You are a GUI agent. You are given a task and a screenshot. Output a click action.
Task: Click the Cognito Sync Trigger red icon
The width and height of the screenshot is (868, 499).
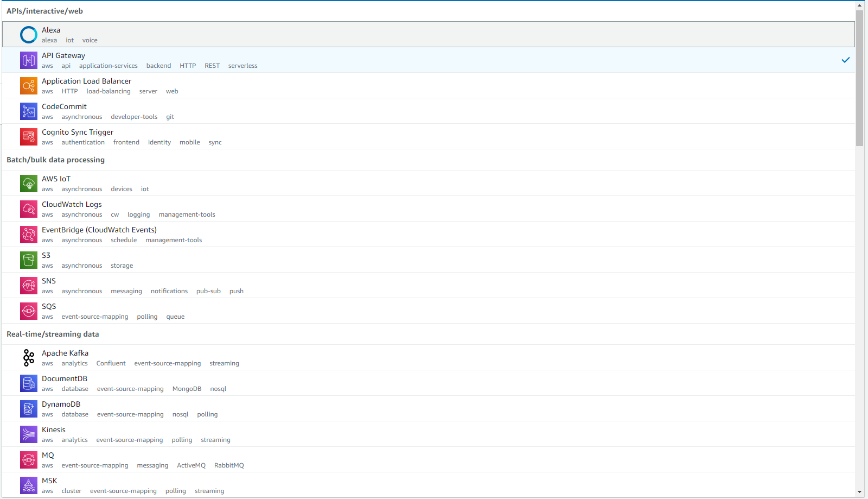point(29,137)
